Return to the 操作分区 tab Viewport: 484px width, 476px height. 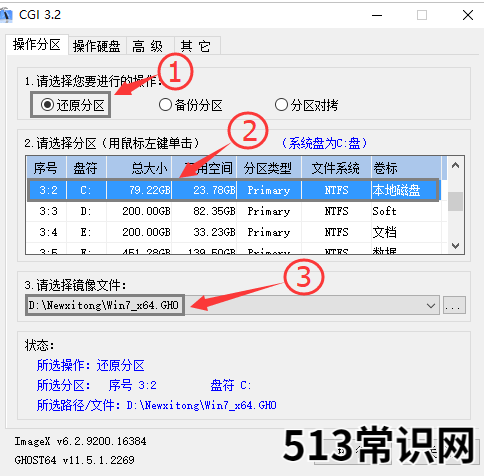pos(37,44)
